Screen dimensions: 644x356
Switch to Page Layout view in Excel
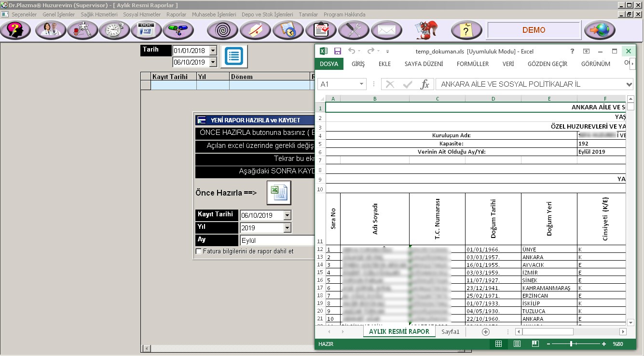(517, 344)
